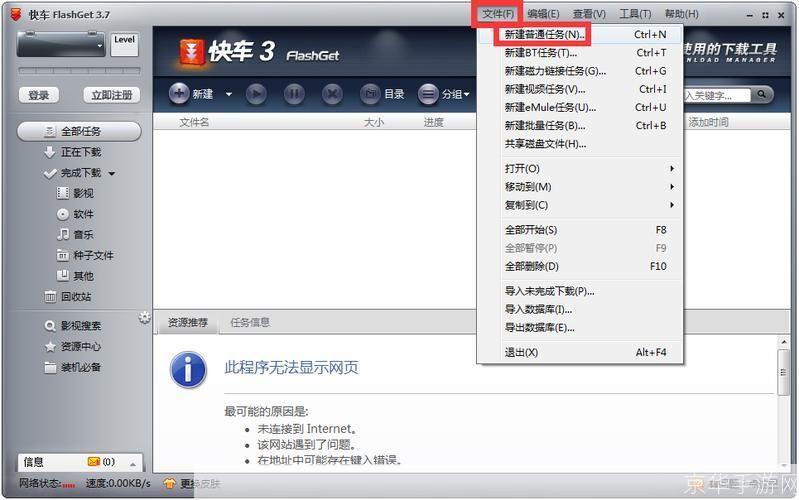Open the 分组 dropdown
The width and height of the screenshot is (799, 500).
(x=444, y=94)
